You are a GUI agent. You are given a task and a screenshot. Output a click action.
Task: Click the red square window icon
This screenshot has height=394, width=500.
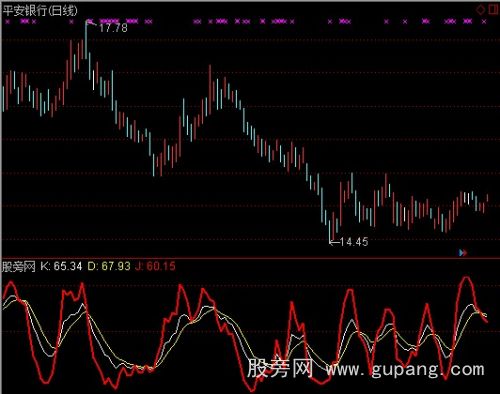pos(494,9)
